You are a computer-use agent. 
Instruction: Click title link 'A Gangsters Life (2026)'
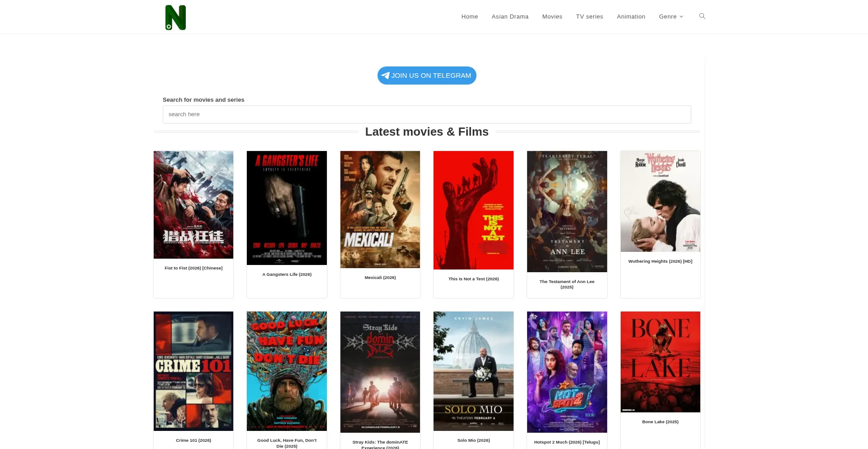point(287,274)
